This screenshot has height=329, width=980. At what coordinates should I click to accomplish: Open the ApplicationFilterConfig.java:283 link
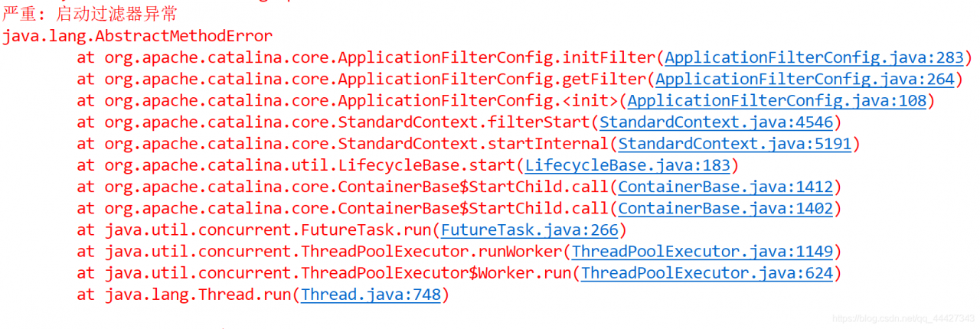(x=815, y=57)
